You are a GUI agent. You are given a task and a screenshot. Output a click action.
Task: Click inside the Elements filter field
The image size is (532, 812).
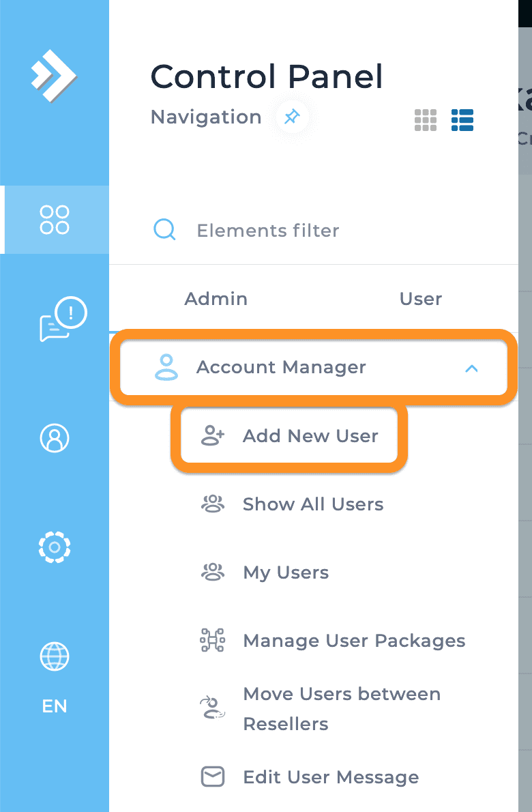pyautogui.click(x=267, y=230)
